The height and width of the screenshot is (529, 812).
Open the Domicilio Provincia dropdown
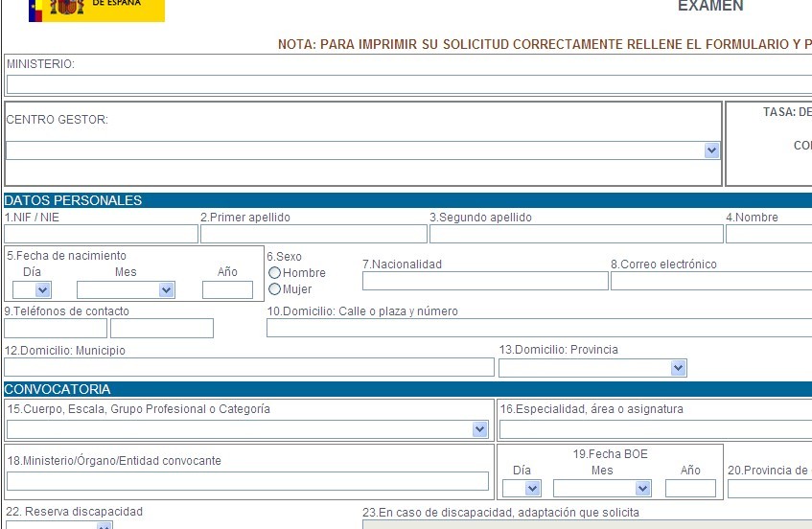pos(592,368)
